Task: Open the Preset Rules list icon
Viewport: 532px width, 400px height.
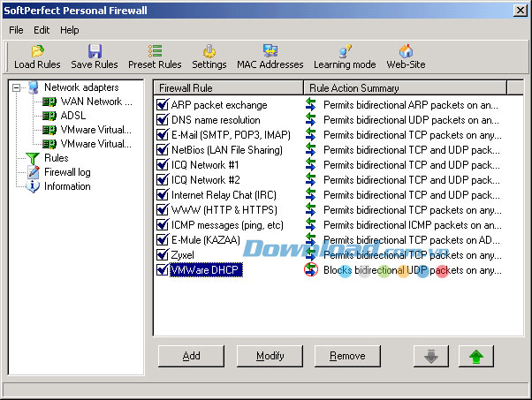Action: (x=155, y=51)
